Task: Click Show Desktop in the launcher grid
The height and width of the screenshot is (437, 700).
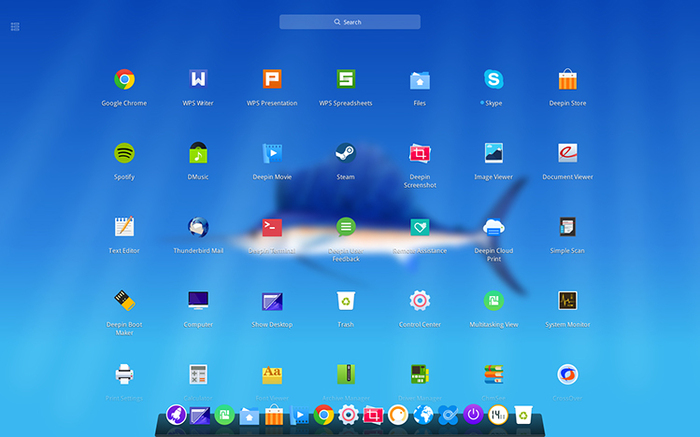Action: pyautogui.click(x=272, y=301)
